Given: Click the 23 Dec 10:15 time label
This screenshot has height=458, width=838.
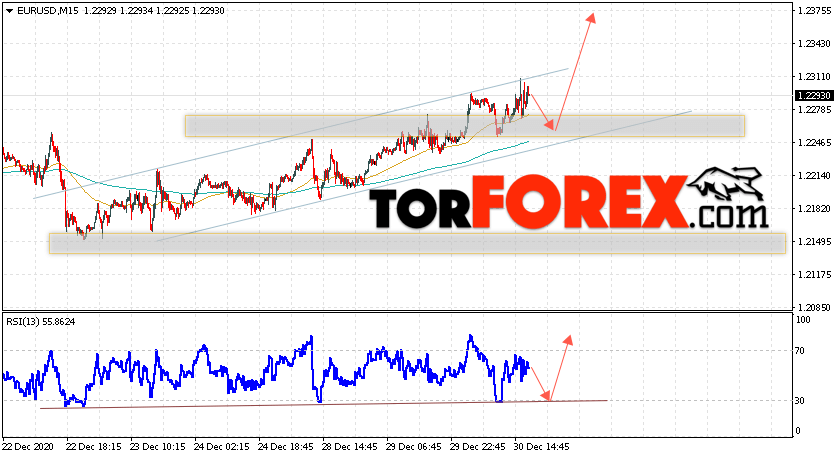Looking at the screenshot, I should [x=158, y=446].
